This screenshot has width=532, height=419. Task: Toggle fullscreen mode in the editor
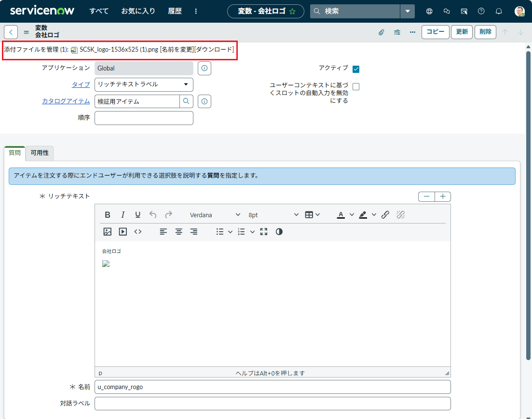(x=263, y=232)
